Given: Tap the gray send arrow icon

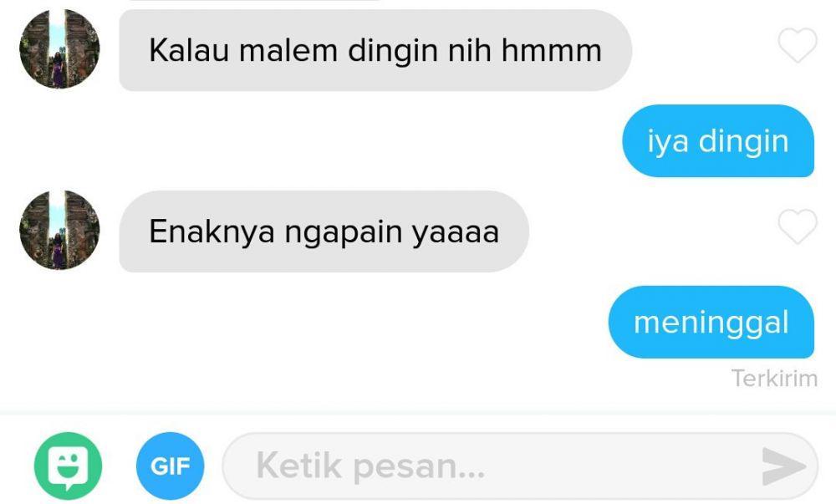Looking at the screenshot, I should [x=784, y=466].
